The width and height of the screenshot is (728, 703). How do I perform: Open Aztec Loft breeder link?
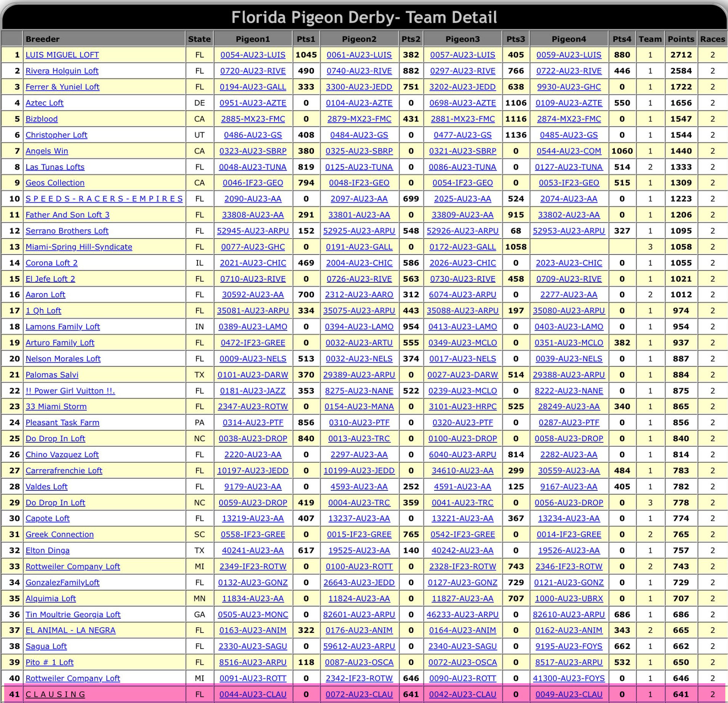(45, 103)
